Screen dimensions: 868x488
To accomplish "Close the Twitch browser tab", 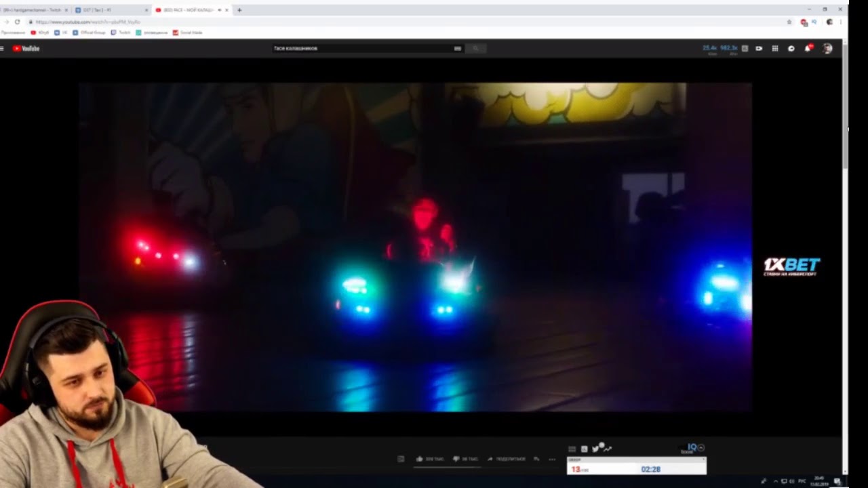I will tap(66, 10).
